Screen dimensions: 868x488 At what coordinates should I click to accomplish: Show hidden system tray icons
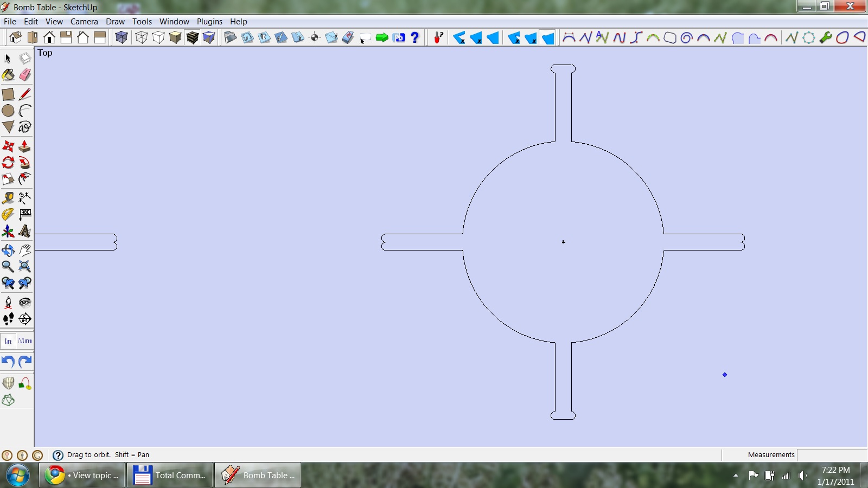coord(736,476)
